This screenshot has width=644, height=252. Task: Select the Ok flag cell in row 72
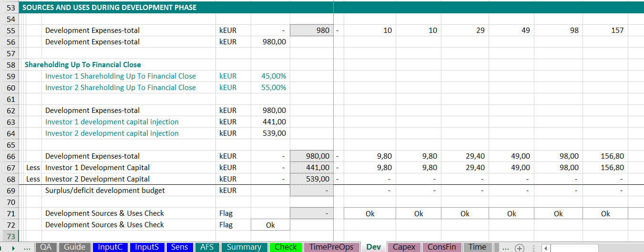pos(270,225)
